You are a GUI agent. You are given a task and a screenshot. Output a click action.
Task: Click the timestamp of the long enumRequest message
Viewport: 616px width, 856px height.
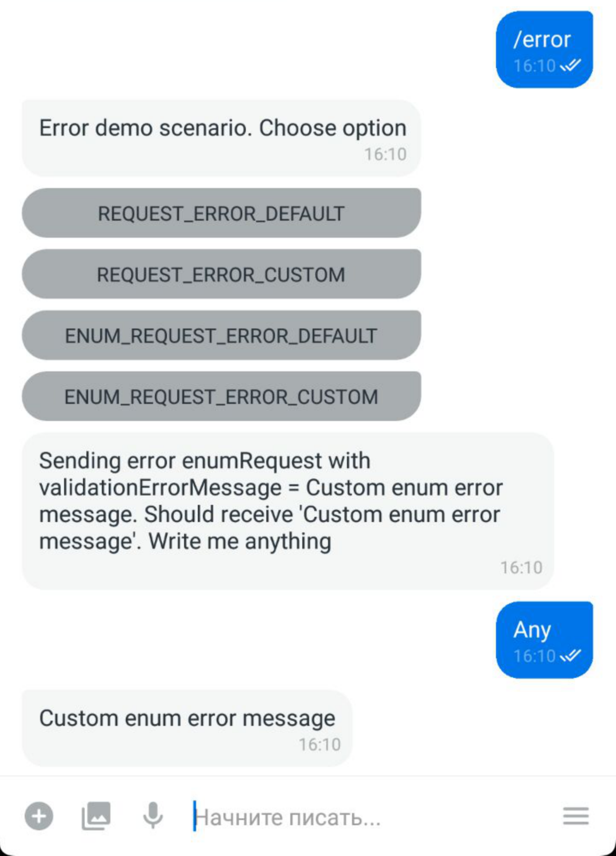tap(522, 567)
